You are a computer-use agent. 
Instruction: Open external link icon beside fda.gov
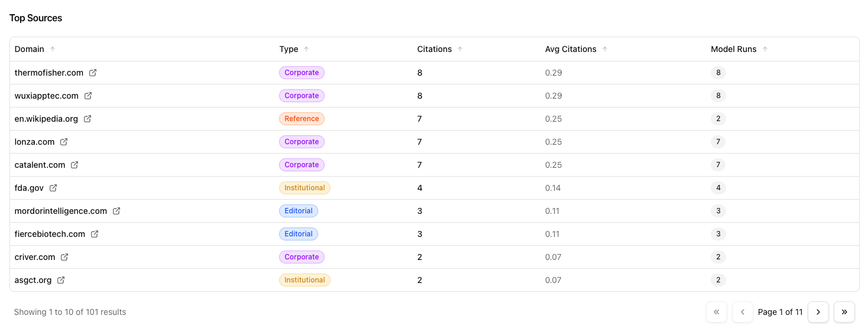click(x=53, y=188)
